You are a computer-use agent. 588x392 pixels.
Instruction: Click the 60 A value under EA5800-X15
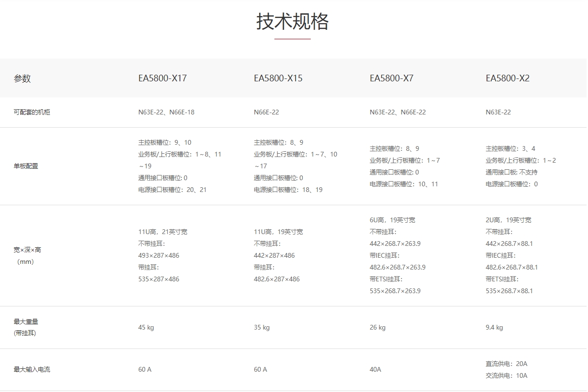click(261, 370)
